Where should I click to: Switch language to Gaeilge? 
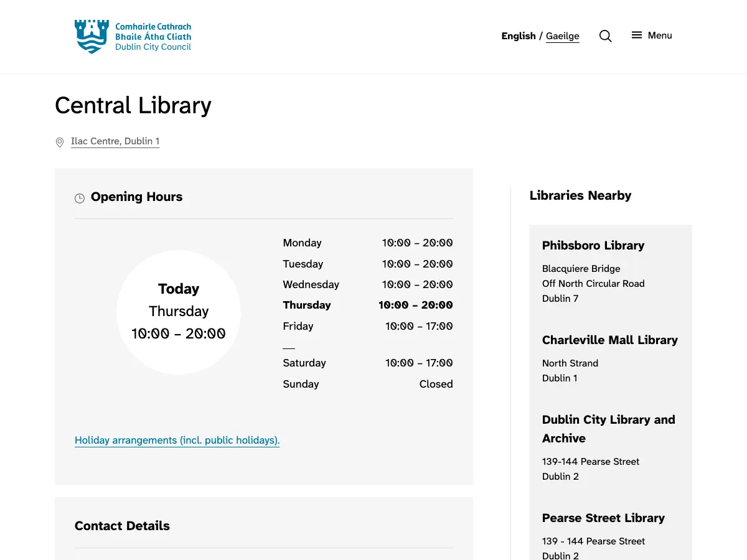563,36
